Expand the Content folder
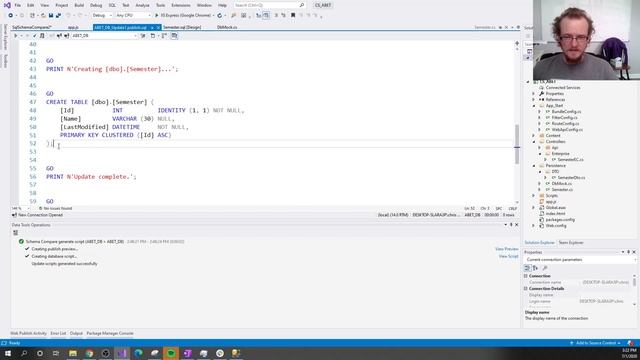640x360 pixels. (533, 136)
